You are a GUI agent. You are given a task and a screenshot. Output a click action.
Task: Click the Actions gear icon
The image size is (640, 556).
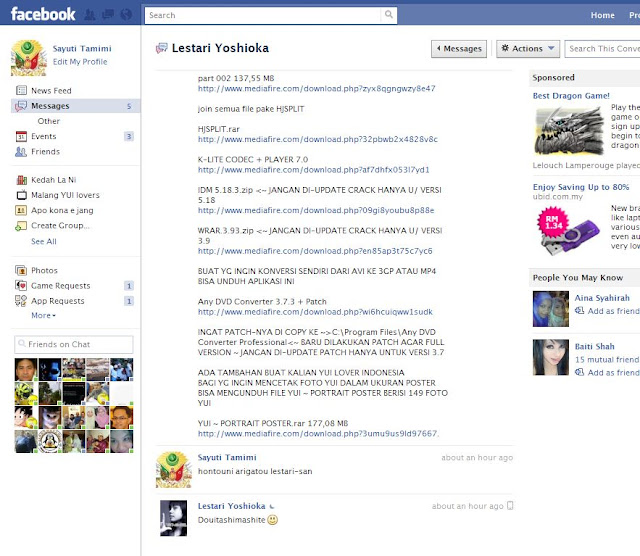pyautogui.click(x=505, y=48)
